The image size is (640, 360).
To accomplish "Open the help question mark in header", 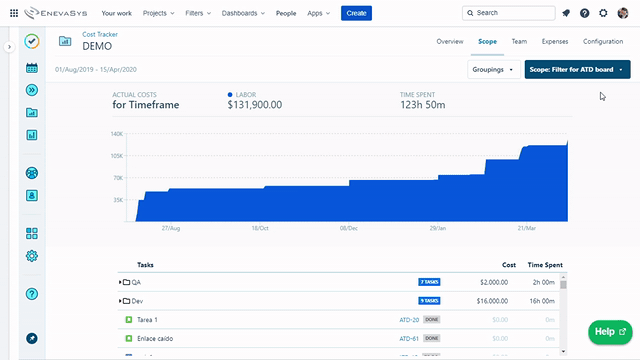I will click(x=584, y=13).
